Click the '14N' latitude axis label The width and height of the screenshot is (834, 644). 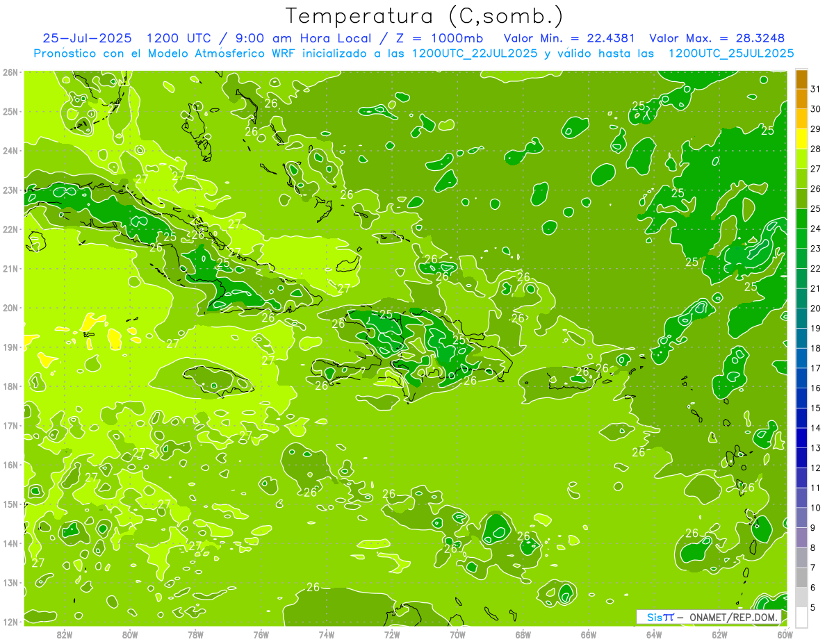[x=10, y=543]
